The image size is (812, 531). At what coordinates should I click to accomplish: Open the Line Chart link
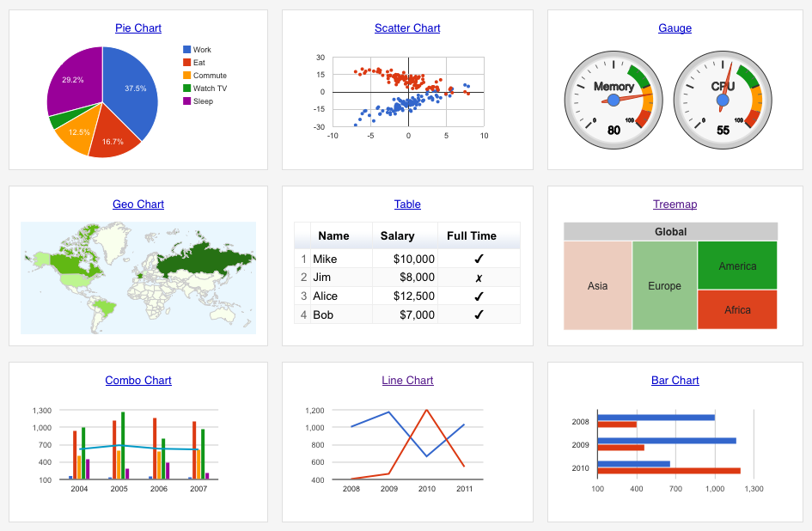pos(407,381)
